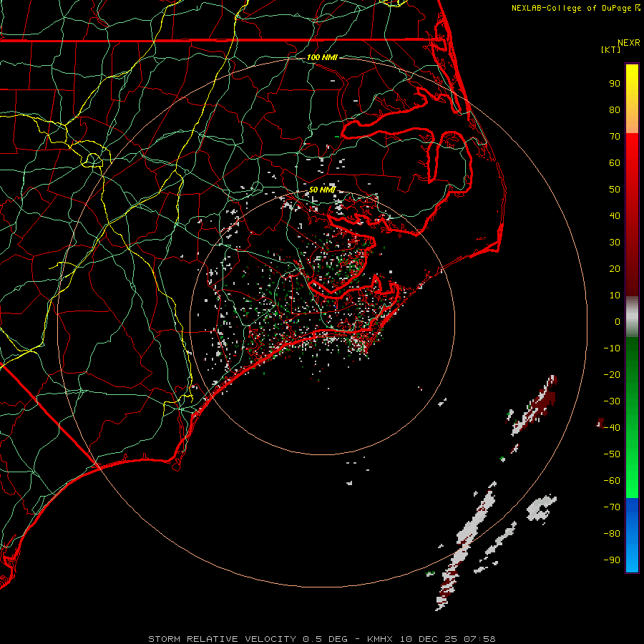Viewport: 644px width, 644px height.
Task: Pick the gray zero-velocity band on the color bar
Action: pos(632,316)
